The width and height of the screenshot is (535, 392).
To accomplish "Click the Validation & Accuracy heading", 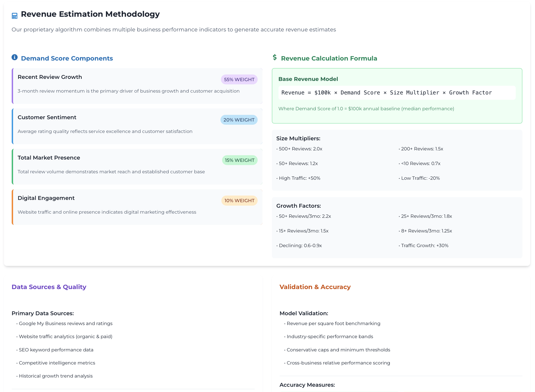I will click(315, 287).
